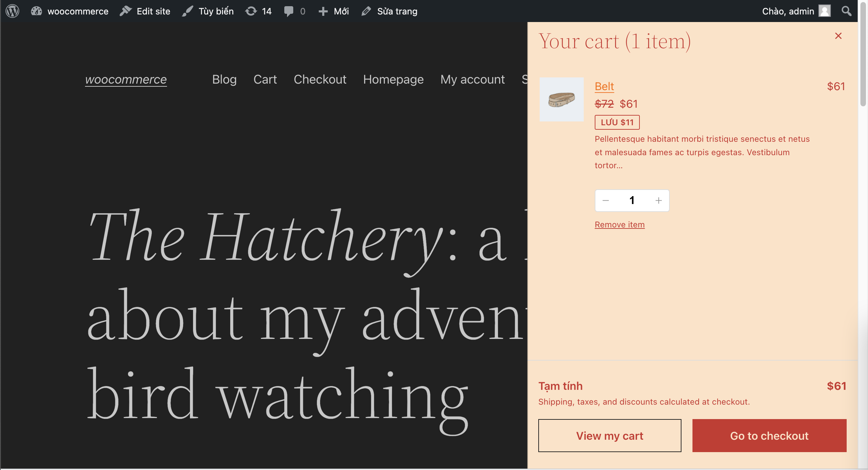Click the Edit site hammer icon

pos(126,11)
